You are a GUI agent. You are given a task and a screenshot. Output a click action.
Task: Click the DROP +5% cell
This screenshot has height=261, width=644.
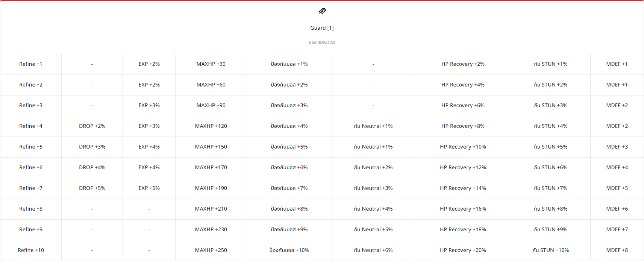(x=92, y=188)
